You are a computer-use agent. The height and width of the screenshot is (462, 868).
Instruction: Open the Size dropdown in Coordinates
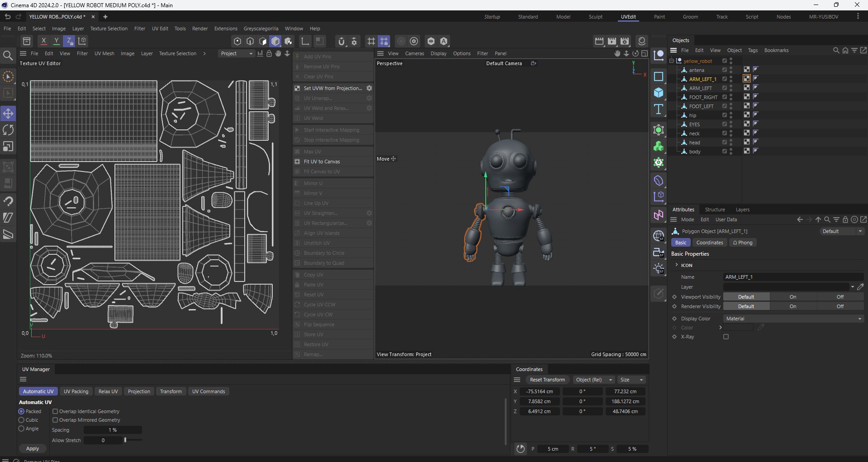(631, 380)
